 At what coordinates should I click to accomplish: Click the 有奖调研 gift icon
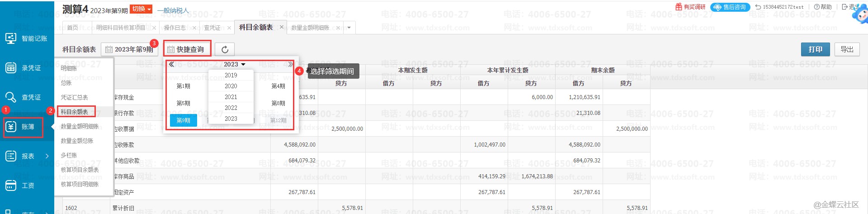coord(679,7)
